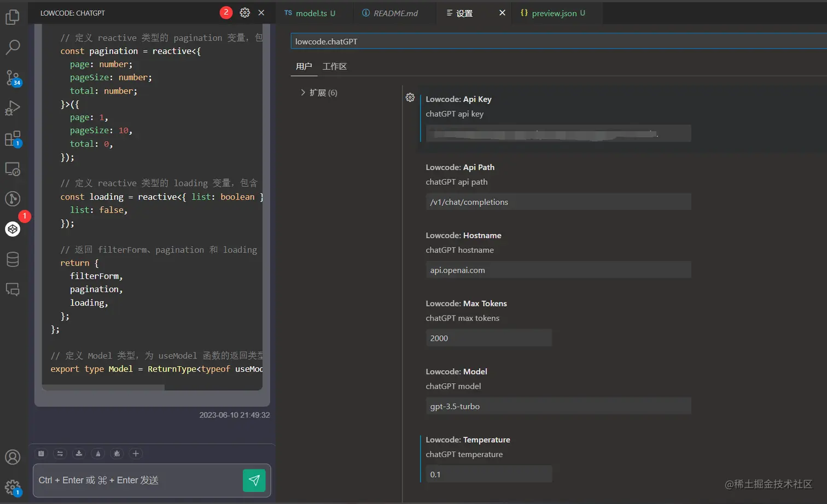Send the chat message with the green paper-plane button
The image size is (827, 504).
pyautogui.click(x=254, y=480)
